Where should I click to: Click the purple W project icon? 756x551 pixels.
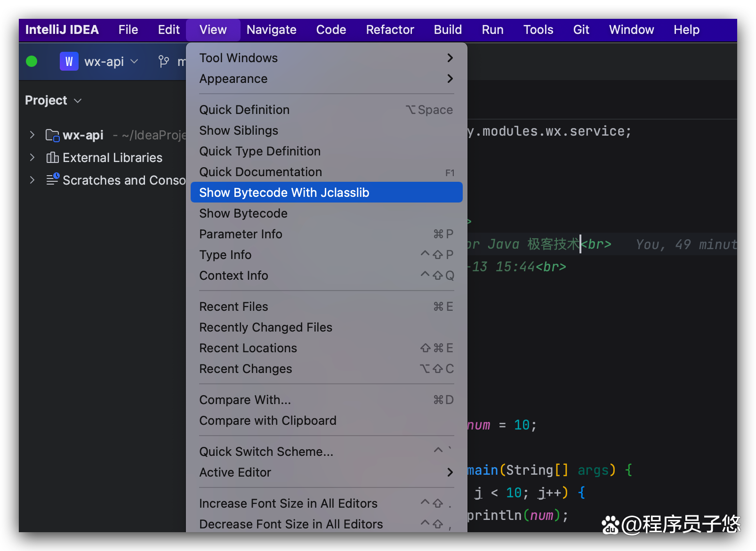69,61
